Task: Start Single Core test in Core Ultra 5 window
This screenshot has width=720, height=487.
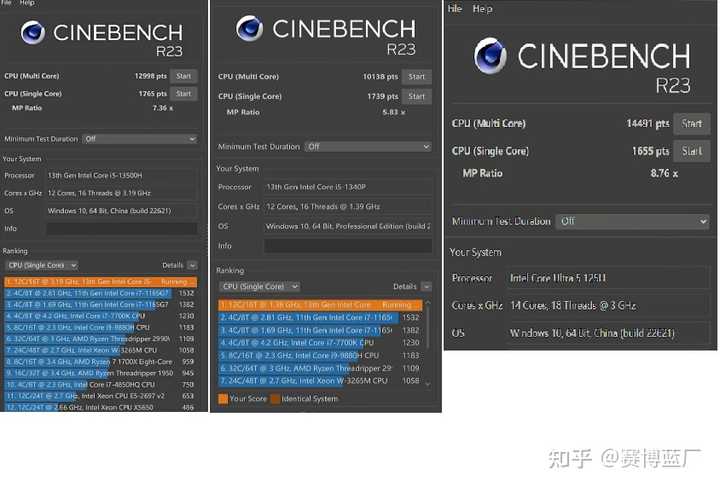Action: (x=692, y=151)
